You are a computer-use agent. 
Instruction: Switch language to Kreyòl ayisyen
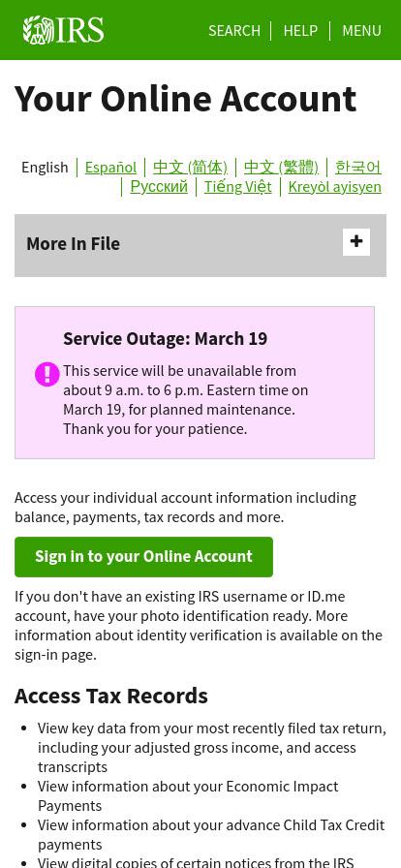[x=334, y=187]
